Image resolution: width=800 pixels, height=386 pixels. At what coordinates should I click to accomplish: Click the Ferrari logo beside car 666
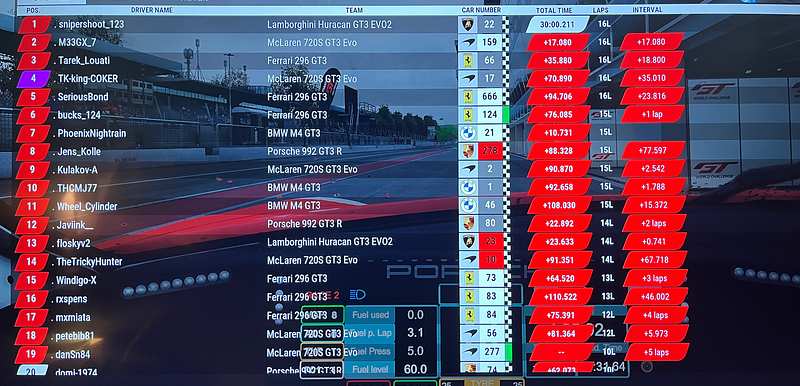(x=467, y=97)
